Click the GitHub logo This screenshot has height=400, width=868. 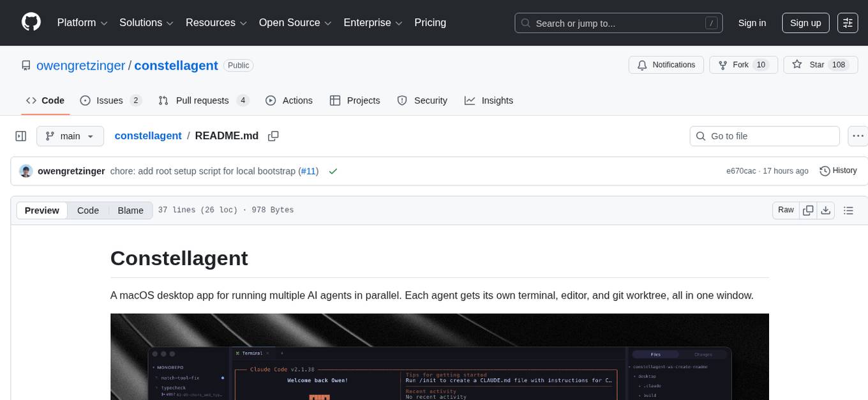[31, 22]
